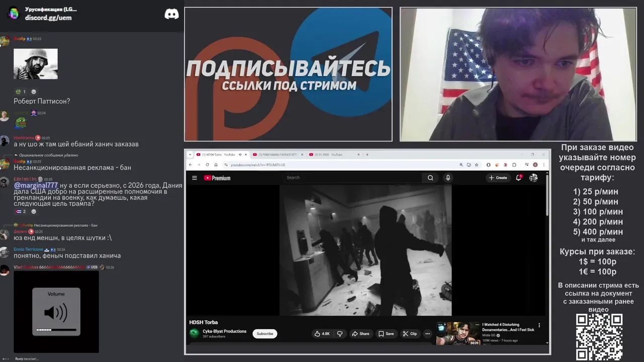The height and width of the screenshot is (362, 644).
Task: Share the HDSH Torba video
Action: coord(360,333)
